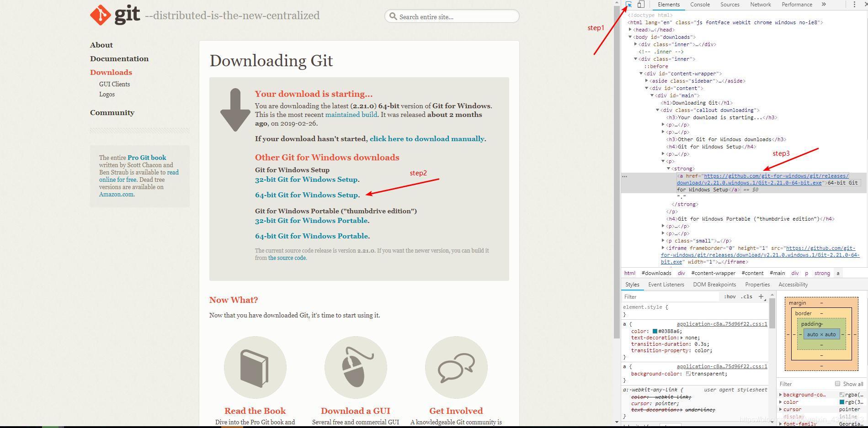Click the Logos sidebar link
This screenshot has width=868, height=428.
(x=107, y=94)
